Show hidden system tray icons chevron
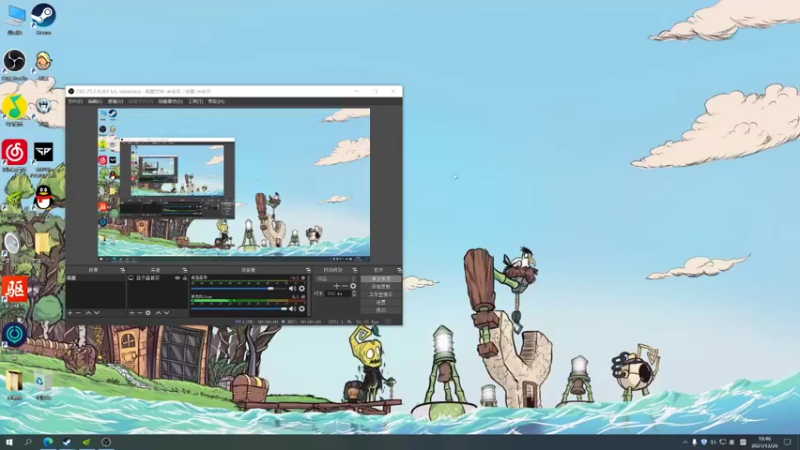Viewport: 800px width, 450px height. click(685, 442)
